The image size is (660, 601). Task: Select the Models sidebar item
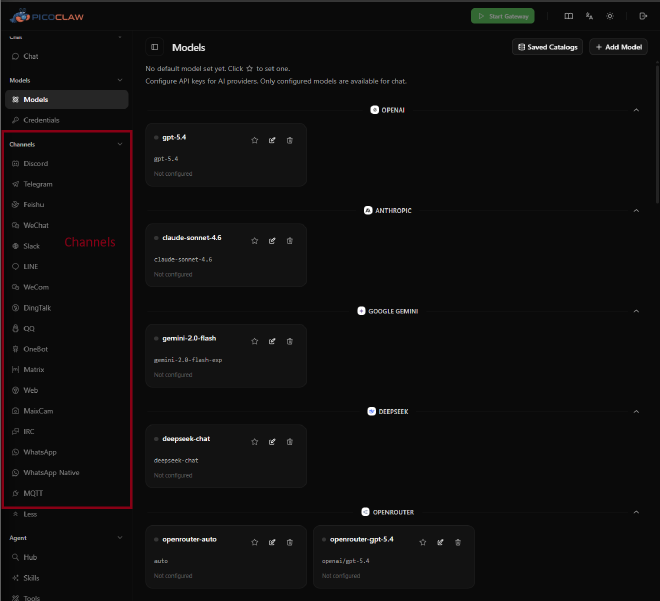tap(67, 99)
